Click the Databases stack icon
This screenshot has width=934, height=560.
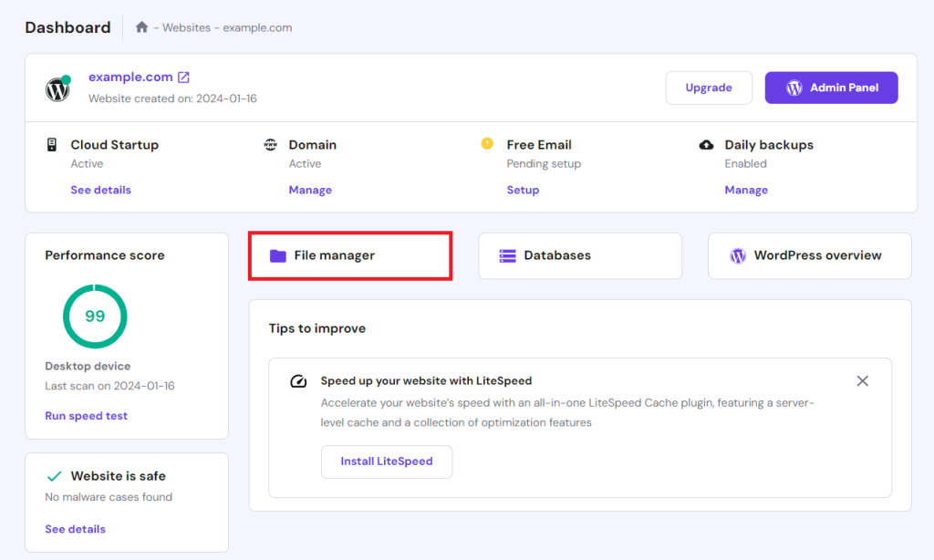click(506, 255)
